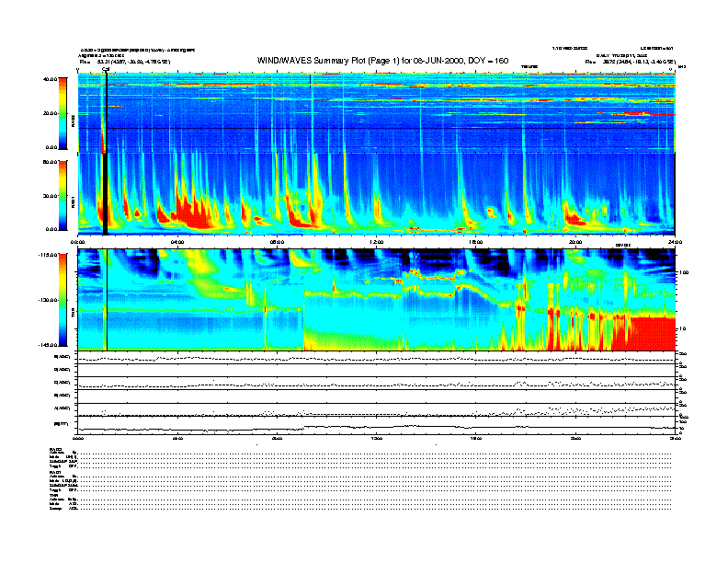Click 20:00 tick under the RAD1 spectrogram
This screenshot has width=728, height=563.
click(x=575, y=242)
